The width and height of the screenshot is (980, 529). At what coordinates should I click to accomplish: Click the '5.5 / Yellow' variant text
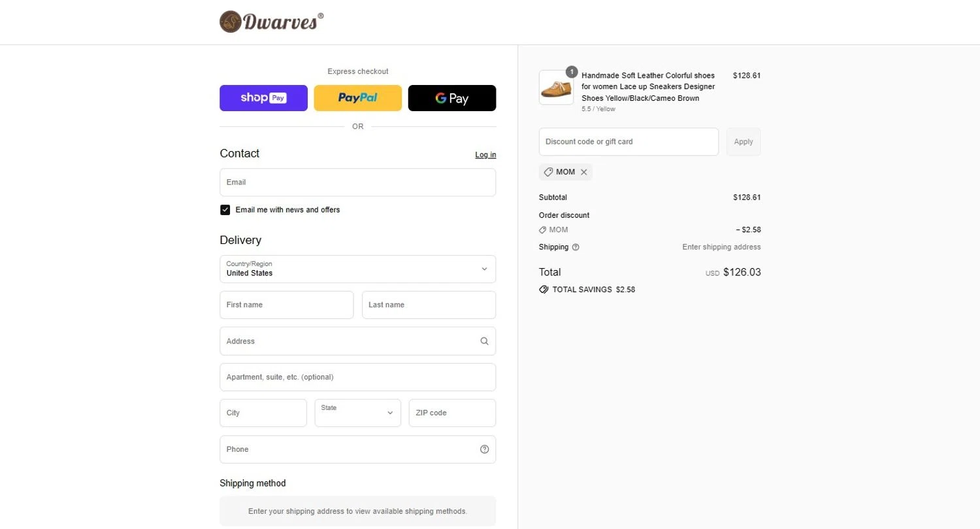click(598, 109)
